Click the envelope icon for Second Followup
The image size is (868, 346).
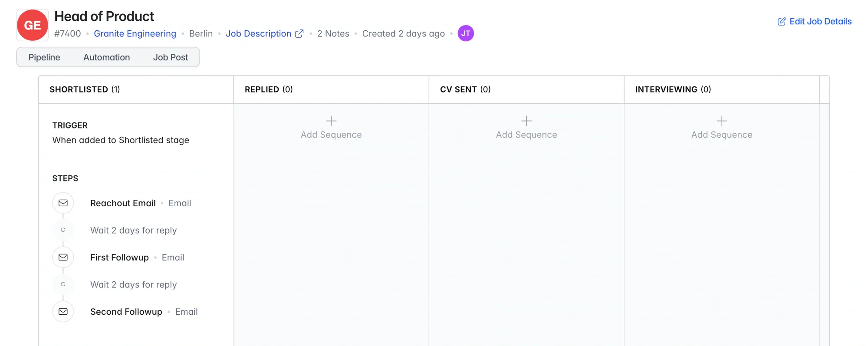pyautogui.click(x=63, y=311)
